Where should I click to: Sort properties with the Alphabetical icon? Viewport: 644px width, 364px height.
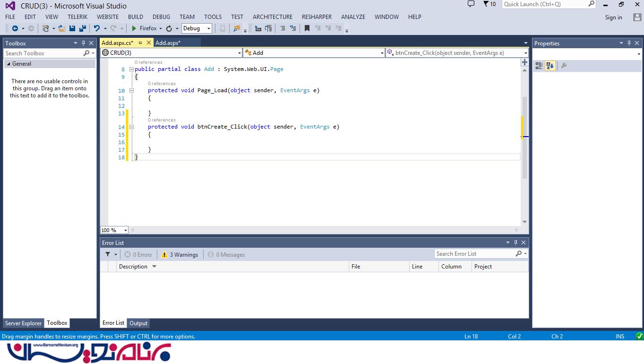click(x=550, y=66)
